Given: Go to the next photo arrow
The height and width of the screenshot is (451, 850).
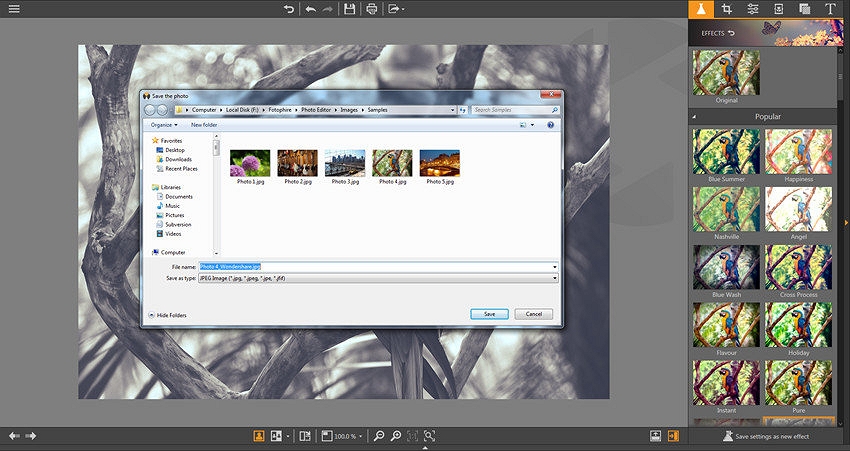Looking at the screenshot, I should (31, 436).
